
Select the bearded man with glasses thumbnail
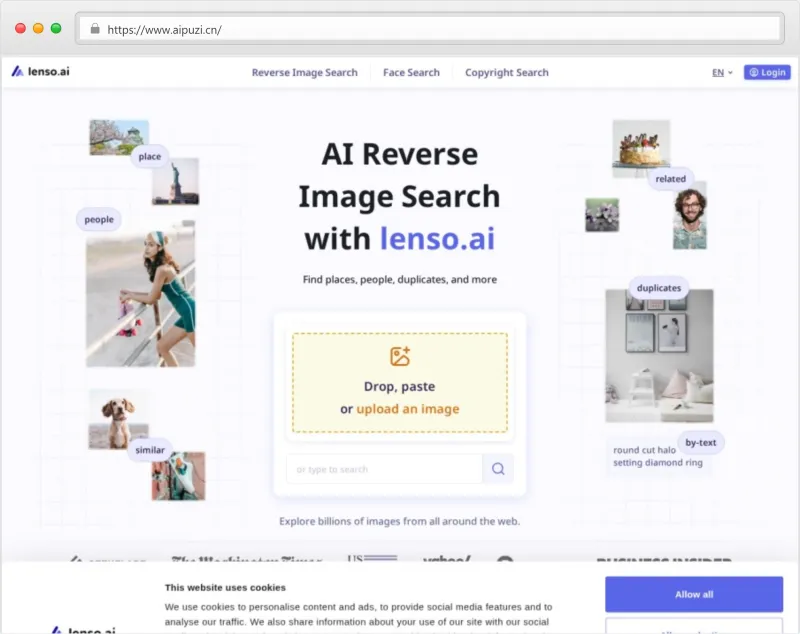(x=690, y=215)
